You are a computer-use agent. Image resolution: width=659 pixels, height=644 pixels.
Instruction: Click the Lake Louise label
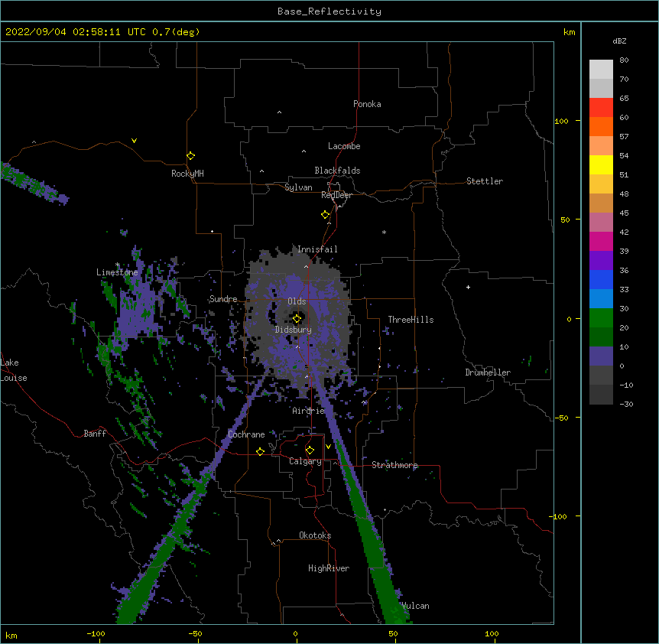pos(14,370)
